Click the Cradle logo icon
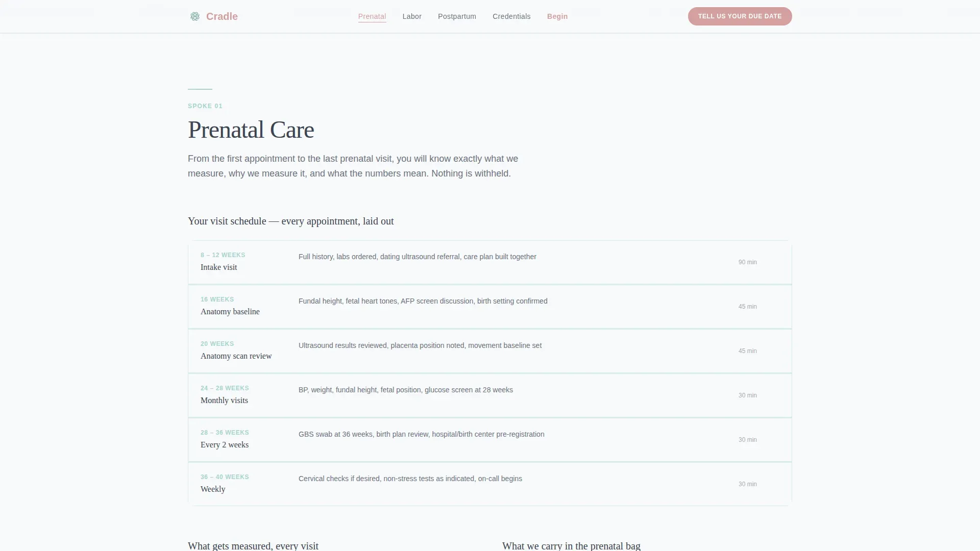The width and height of the screenshot is (980, 551). (195, 16)
